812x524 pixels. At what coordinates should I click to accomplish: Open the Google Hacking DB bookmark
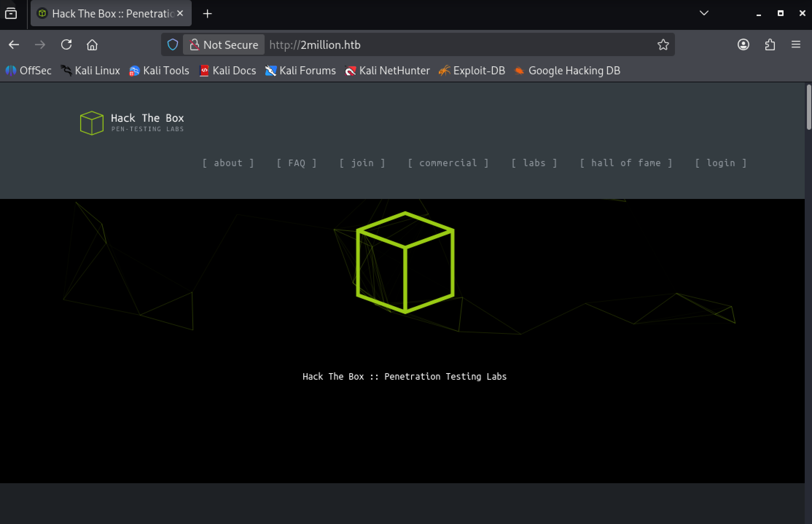[567, 71]
